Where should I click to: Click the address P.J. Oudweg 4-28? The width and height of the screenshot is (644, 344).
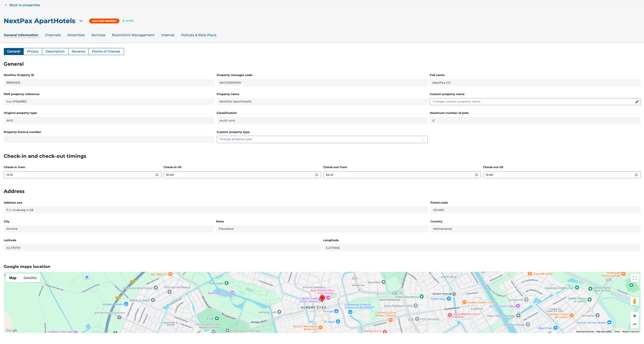(x=20, y=210)
